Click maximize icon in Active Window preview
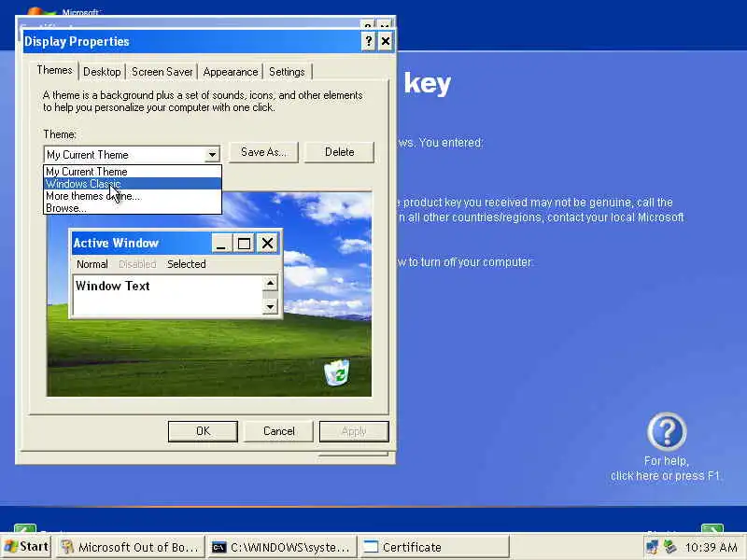 click(x=244, y=244)
